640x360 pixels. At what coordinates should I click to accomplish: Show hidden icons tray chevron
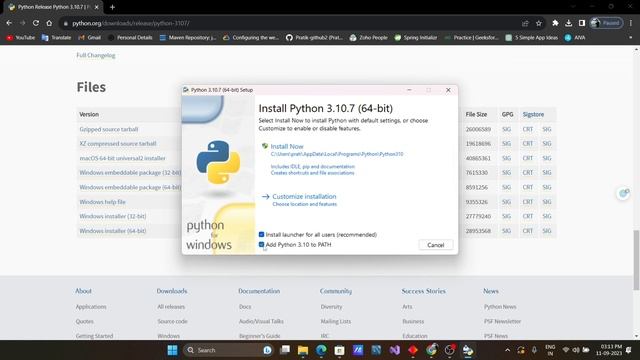507,350
